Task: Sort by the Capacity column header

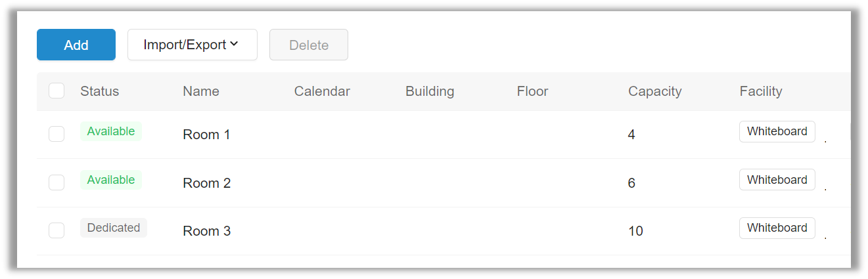Action: pos(654,91)
